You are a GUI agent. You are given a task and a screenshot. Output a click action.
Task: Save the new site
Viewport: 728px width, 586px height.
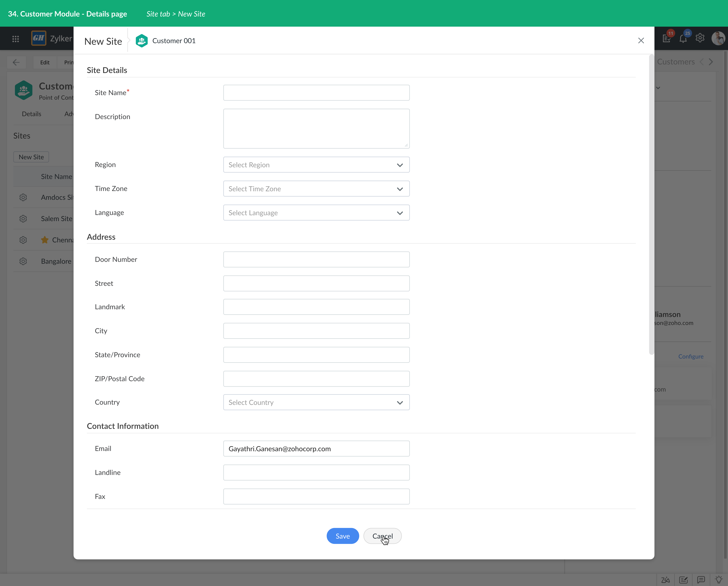point(343,536)
